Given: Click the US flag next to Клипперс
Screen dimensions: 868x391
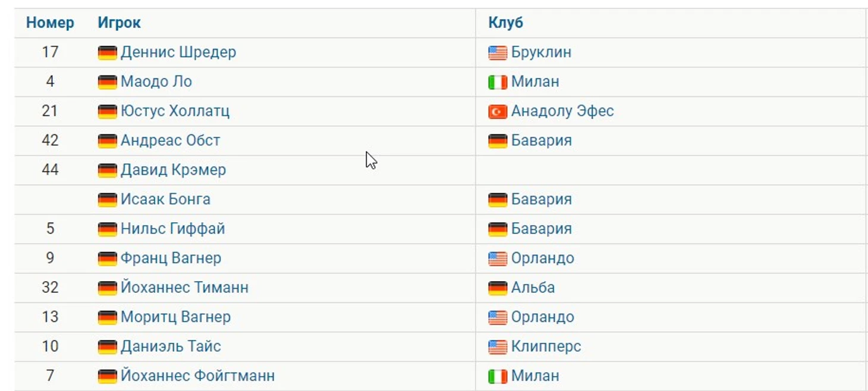Looking at the screenshot, I should click(498, 346).
